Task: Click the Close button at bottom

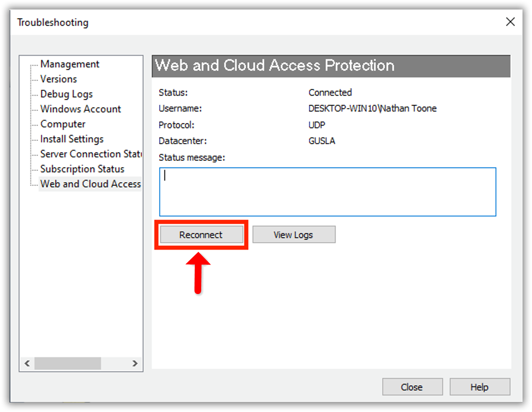Action: pos(412,387)
